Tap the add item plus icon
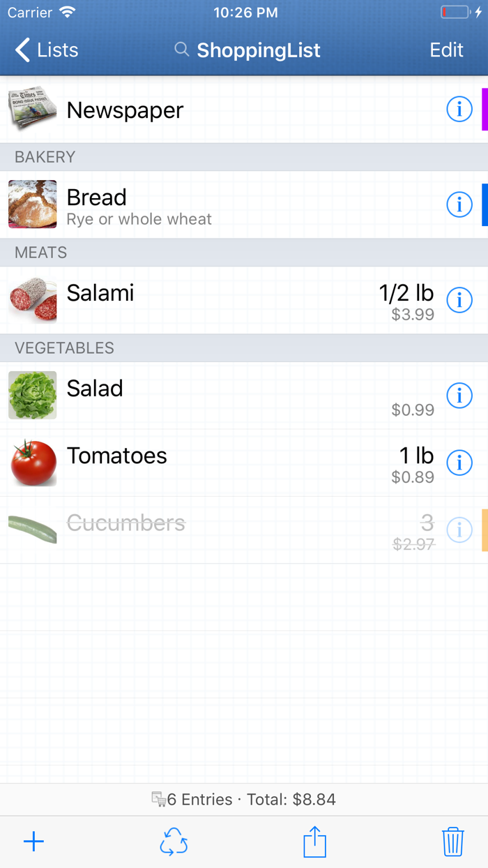Screen dimensions: 488x868 [33, 841]
